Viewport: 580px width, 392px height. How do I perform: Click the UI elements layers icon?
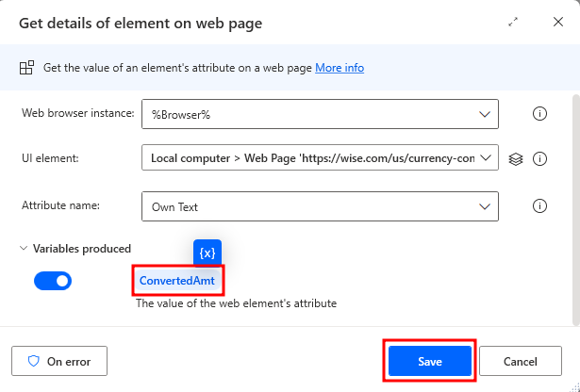click(516, 159)
